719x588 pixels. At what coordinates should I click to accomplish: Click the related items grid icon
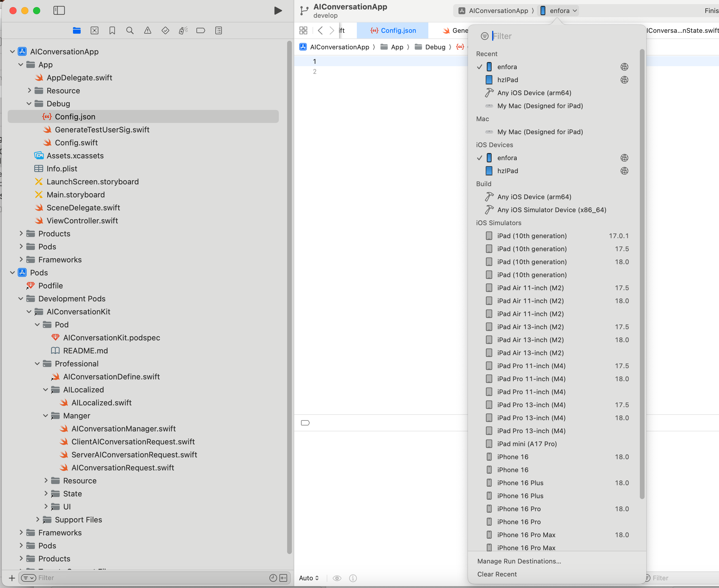(303, 30)
